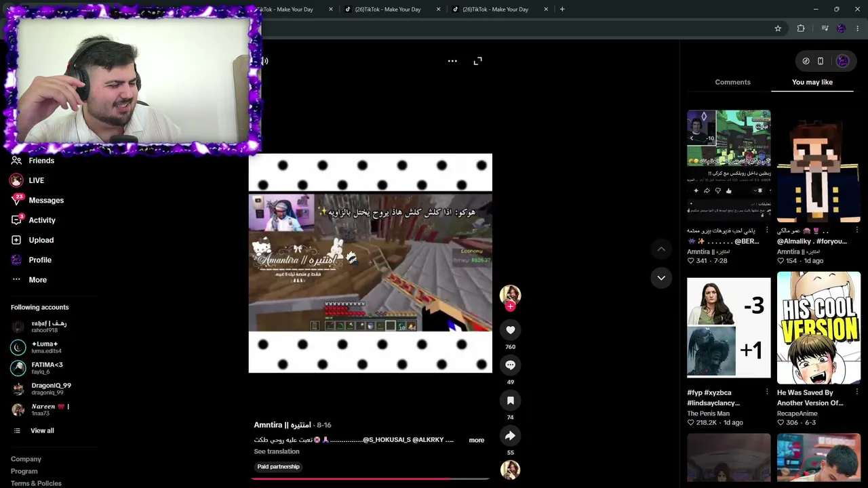Open the spinning sound disc below share
868x488 pixels.
pos(510,470)
